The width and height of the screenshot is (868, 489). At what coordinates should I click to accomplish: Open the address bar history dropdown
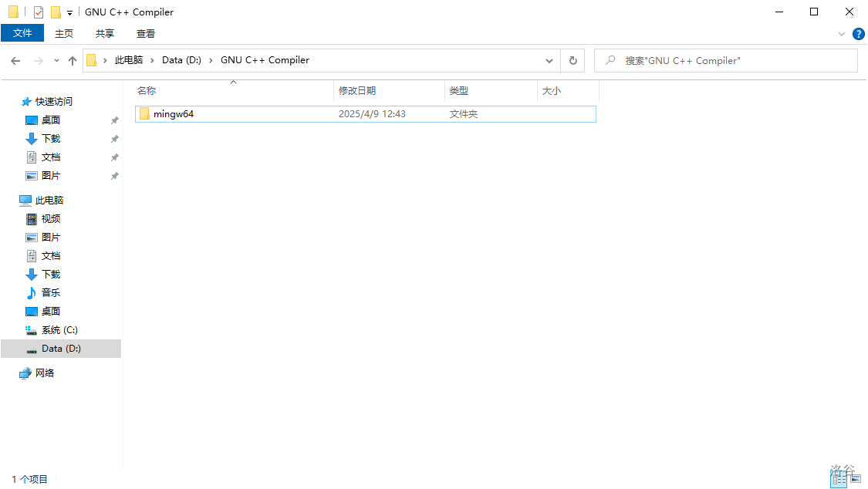point(549,61)
